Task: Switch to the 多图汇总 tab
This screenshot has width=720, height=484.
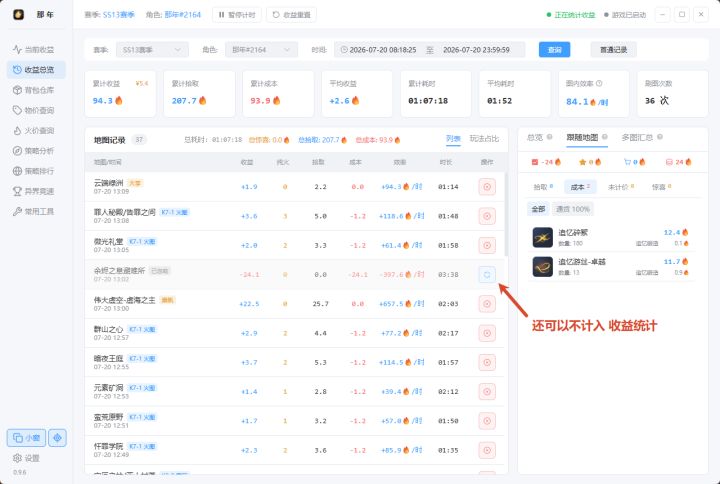Action: click(641, 137)
